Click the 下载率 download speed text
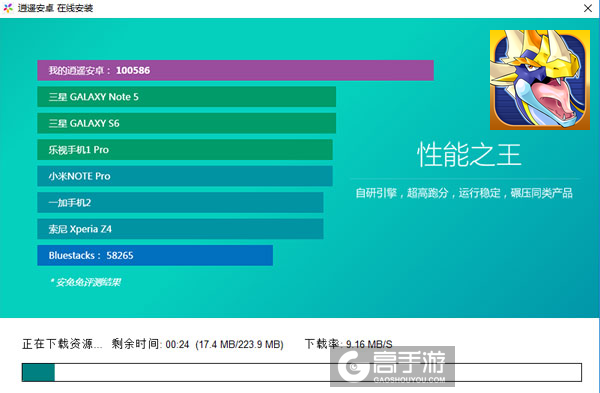 click(x=348, y=344)
